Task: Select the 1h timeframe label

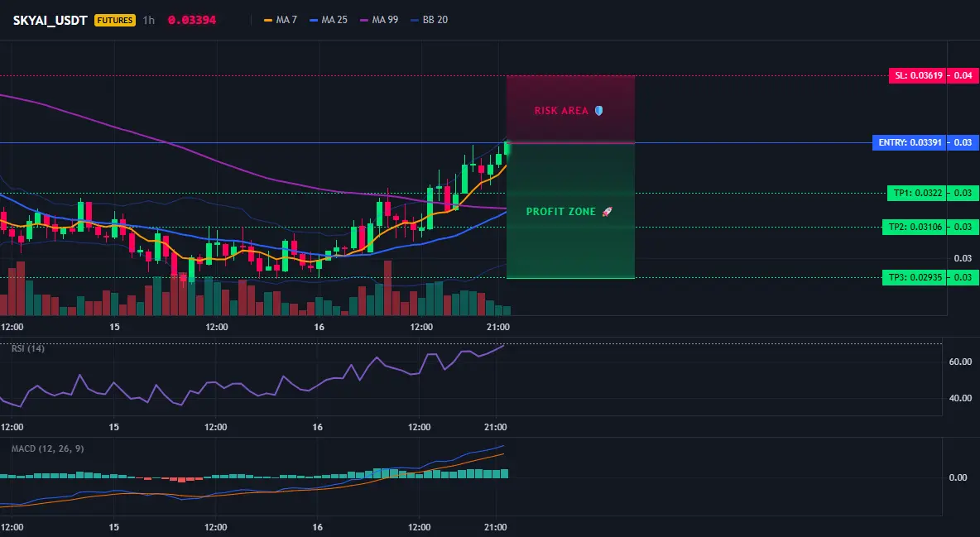Action: point(149,20)
